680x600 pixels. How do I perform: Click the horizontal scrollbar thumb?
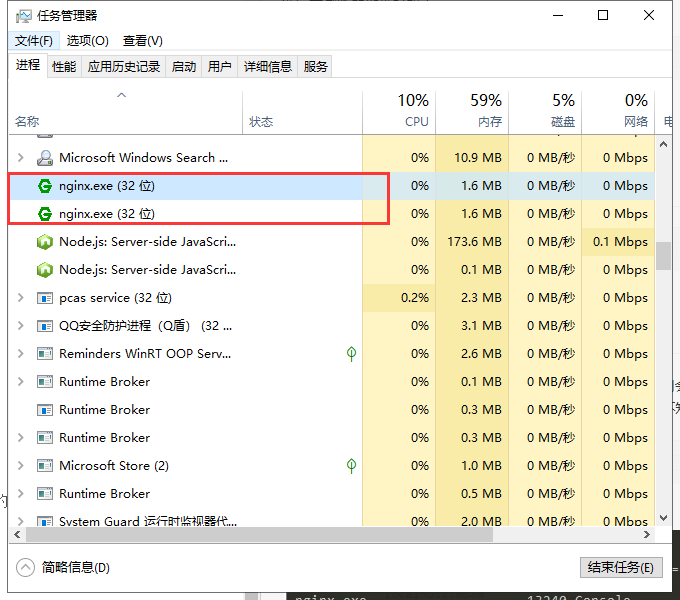click(x=259, y=535)
